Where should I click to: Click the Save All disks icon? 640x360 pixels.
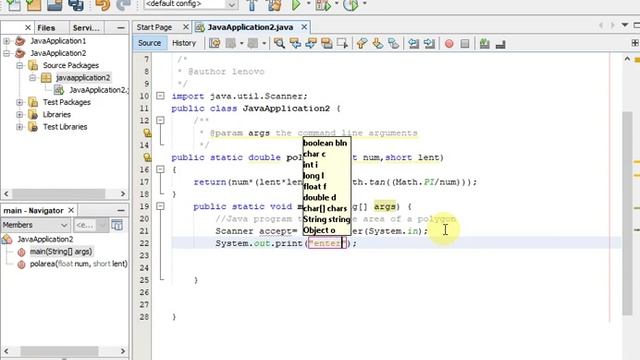click(76, 5)
